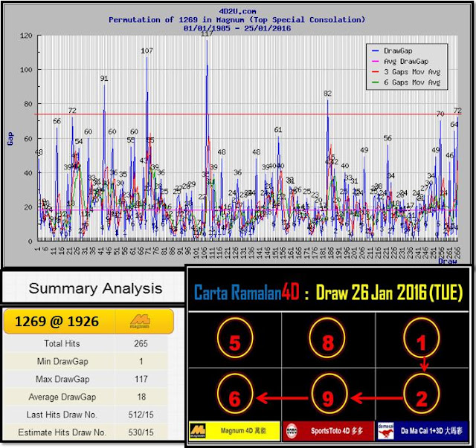Click the 61 peak label on chart

point(278,130)
